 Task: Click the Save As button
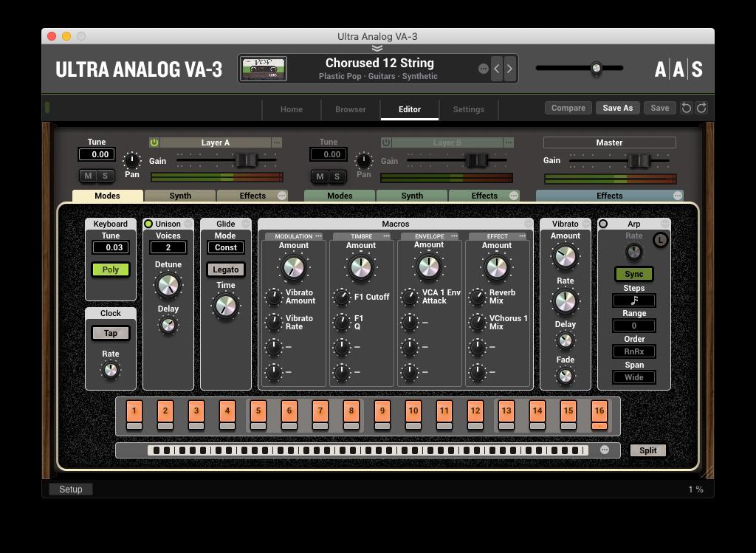click(618, 108)
